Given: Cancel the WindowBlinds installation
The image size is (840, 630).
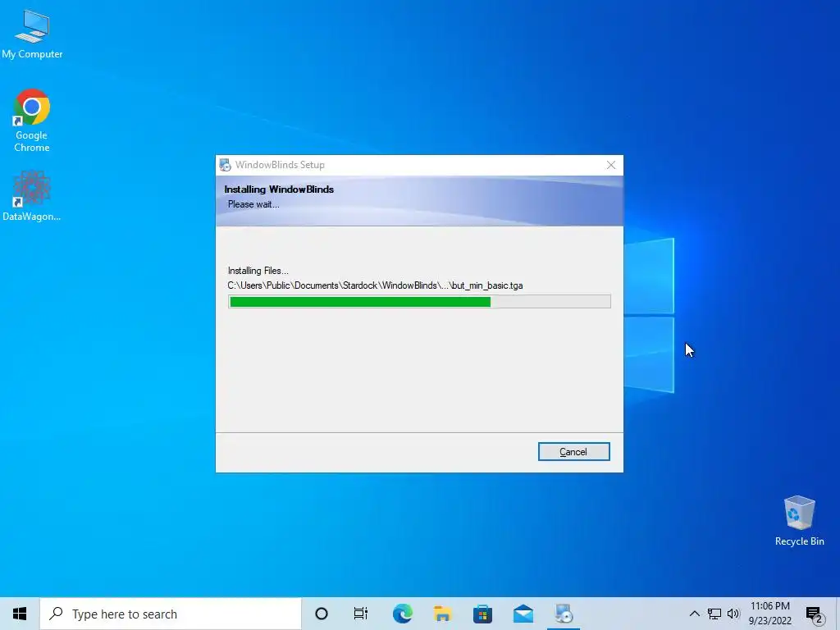Looking at the screenshot, I should pos(573,452).
